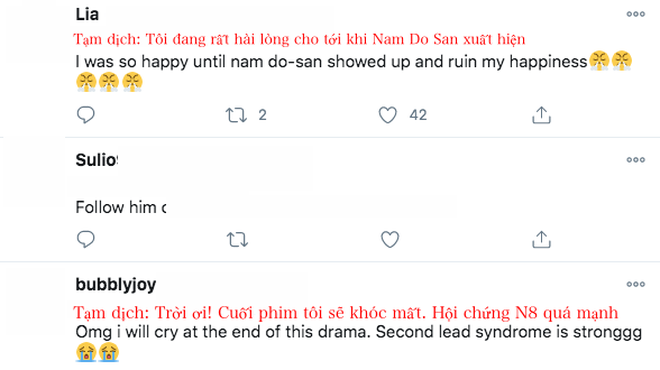
Task: Retweet the 'Follow him' tweet
Action: pos(237,240)
